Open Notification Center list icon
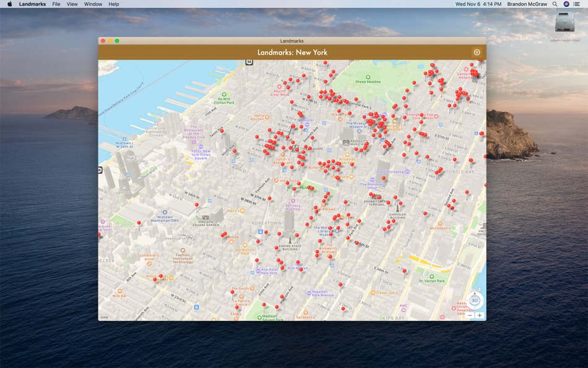The image size is (588, 368). coord(577,4)
